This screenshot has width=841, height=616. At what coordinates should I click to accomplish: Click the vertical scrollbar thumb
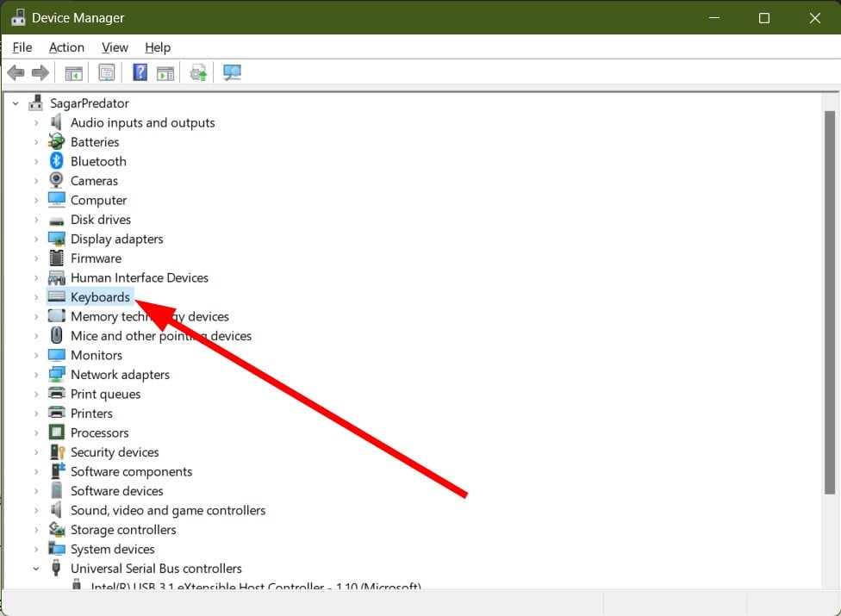point(830,302)
